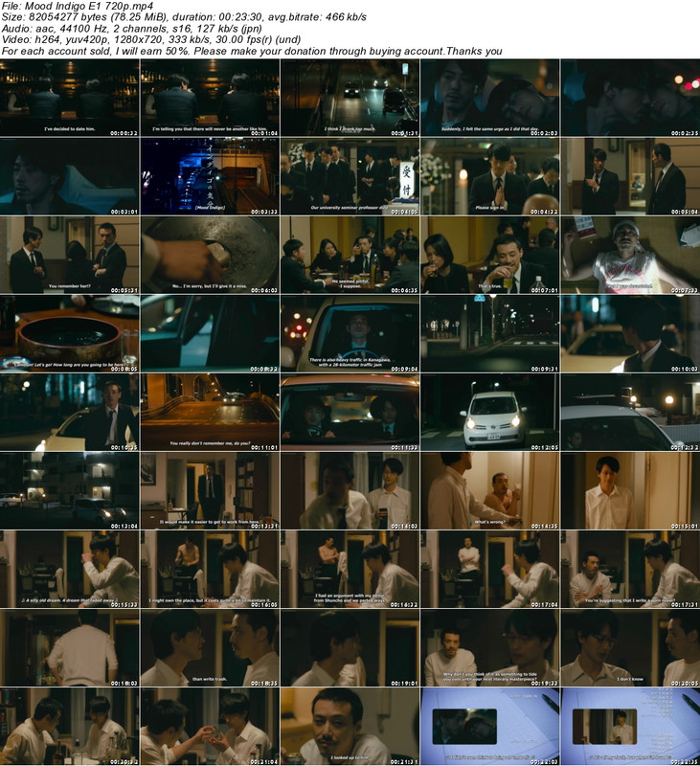Select frame captioned "than write trash."

pyautogui.click(x=210, y=647)
